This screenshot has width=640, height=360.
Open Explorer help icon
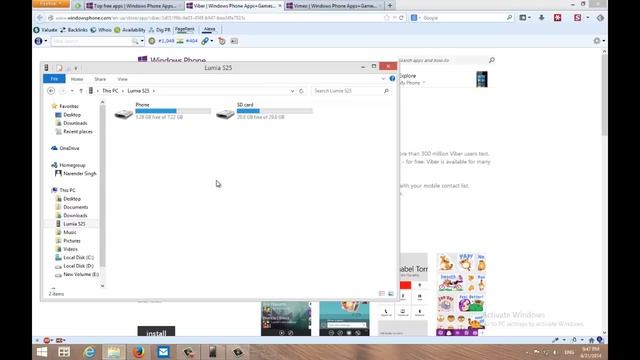392,78
